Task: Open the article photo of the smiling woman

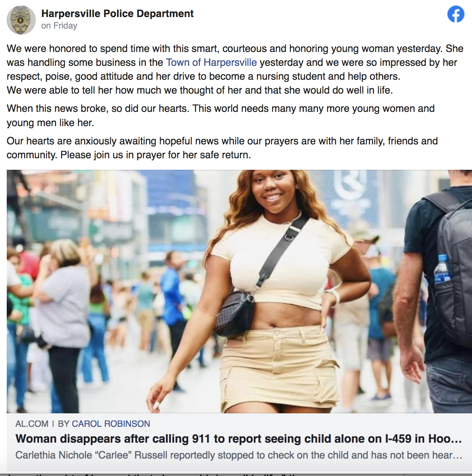Action: pos(239,292)
